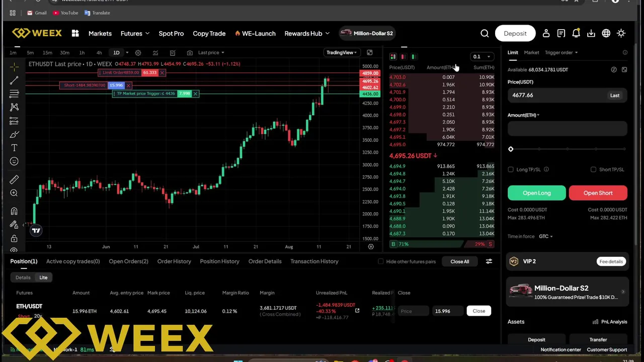Click the Open Short button
The width and height of the screenshot is (644, 362).
[x=598, y=193]
